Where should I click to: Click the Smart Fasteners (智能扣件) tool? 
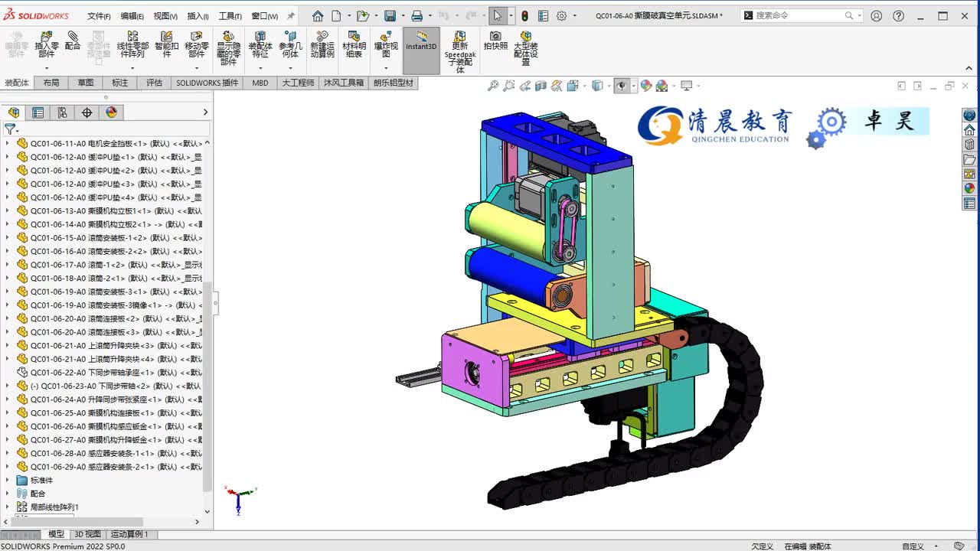click(x=166, y=44)
